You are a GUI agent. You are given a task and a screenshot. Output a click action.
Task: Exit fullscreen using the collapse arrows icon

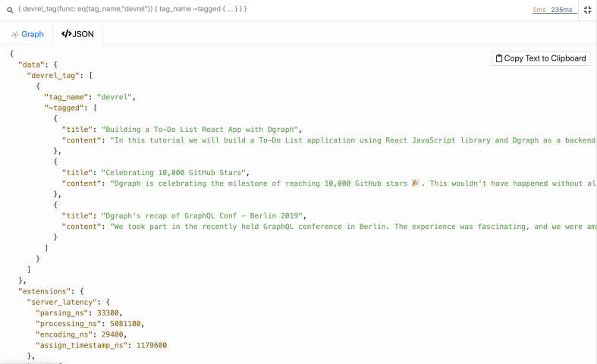[x=587, y=10]
